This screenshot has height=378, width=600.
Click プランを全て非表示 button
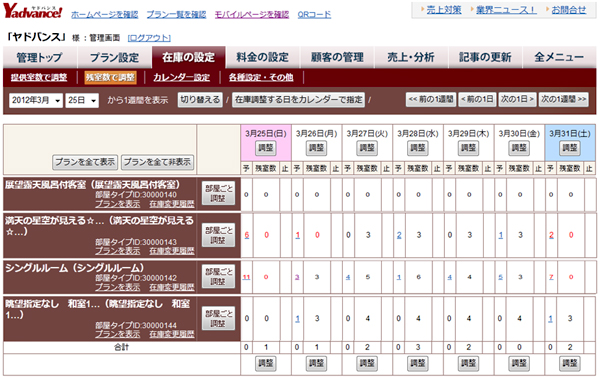(x=157, y=162)
